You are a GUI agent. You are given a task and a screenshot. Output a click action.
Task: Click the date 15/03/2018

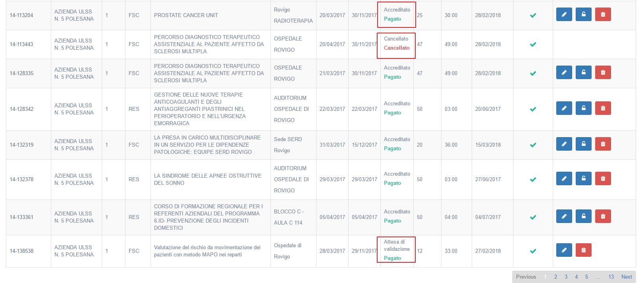pos(488,145)
